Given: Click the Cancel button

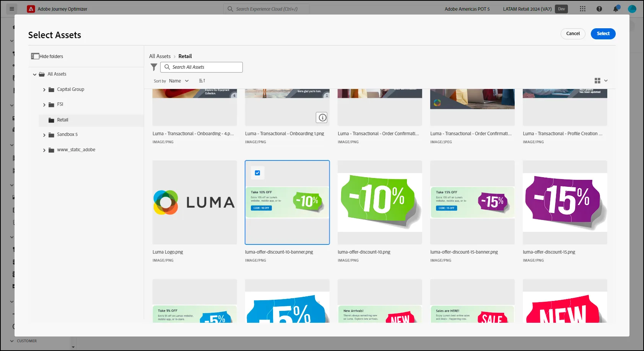Looking at the screenshot, I should click(x=573, y=34).
